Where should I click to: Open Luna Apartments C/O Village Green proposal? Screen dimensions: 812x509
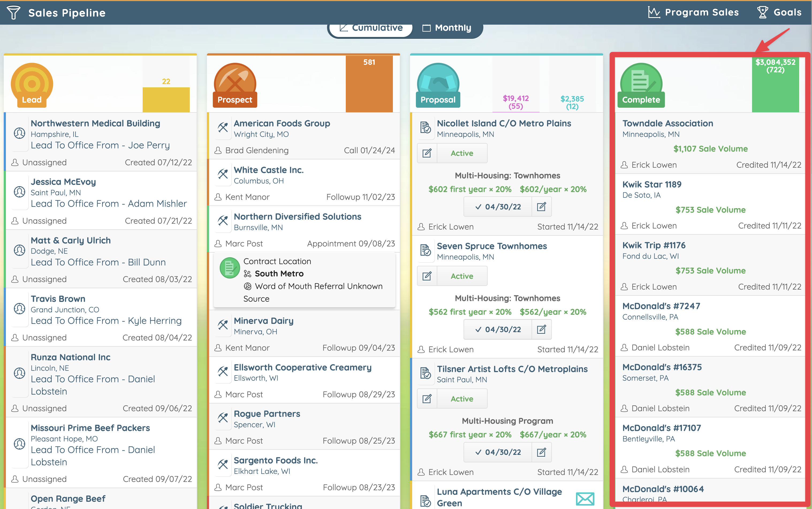pyautogui.click(x=499, y=497)
